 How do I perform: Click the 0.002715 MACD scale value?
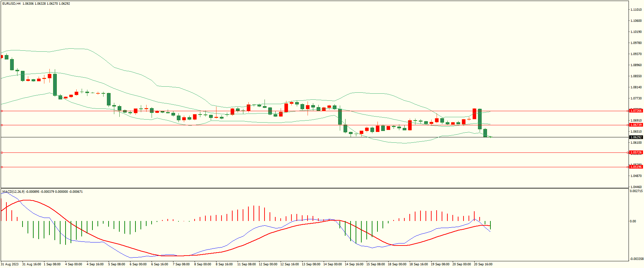point(636,191)
